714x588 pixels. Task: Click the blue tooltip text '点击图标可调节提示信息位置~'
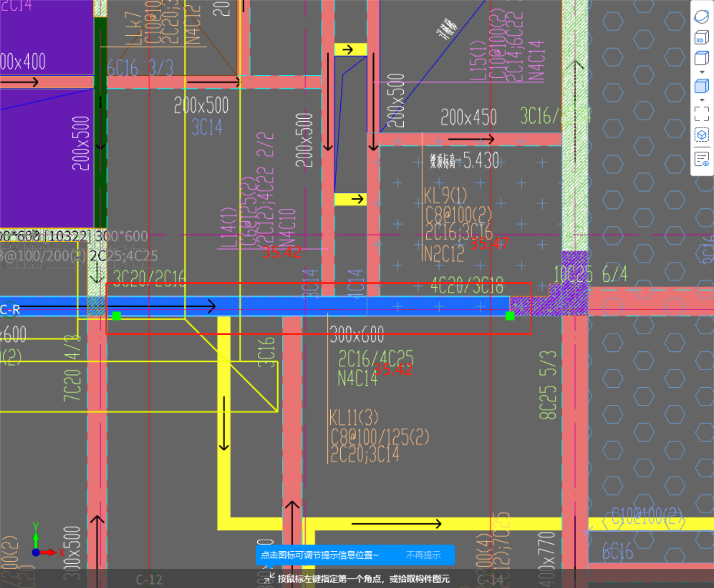pos(319,555)
